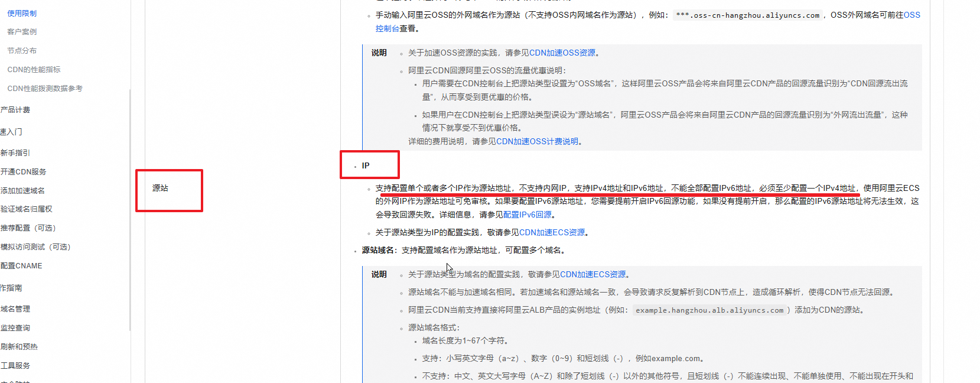Select 监控查询 in the sidebar
Image resolution: width=980 pixels, height=383 pixels.
click(15, 328)
